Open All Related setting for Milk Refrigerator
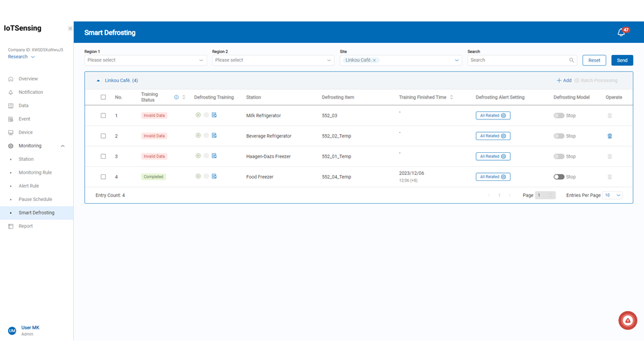The width and height of the screenshot is (644, 362). [493, 115]
